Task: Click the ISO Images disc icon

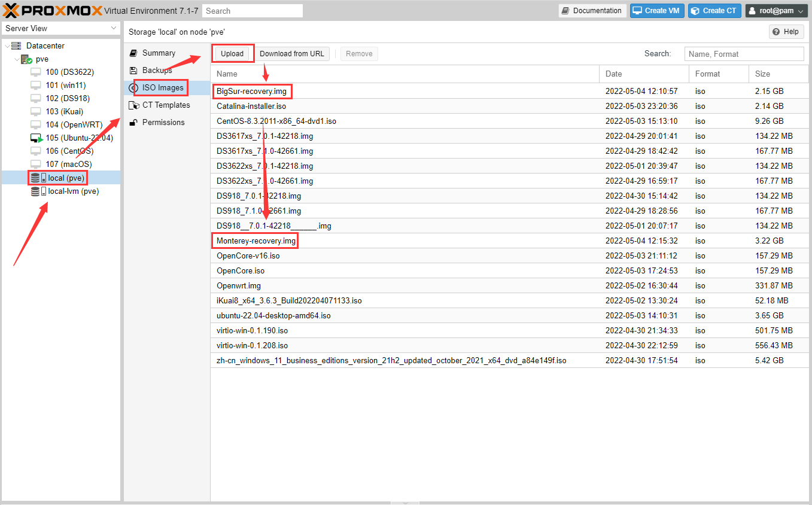Action: coord(133,88)
